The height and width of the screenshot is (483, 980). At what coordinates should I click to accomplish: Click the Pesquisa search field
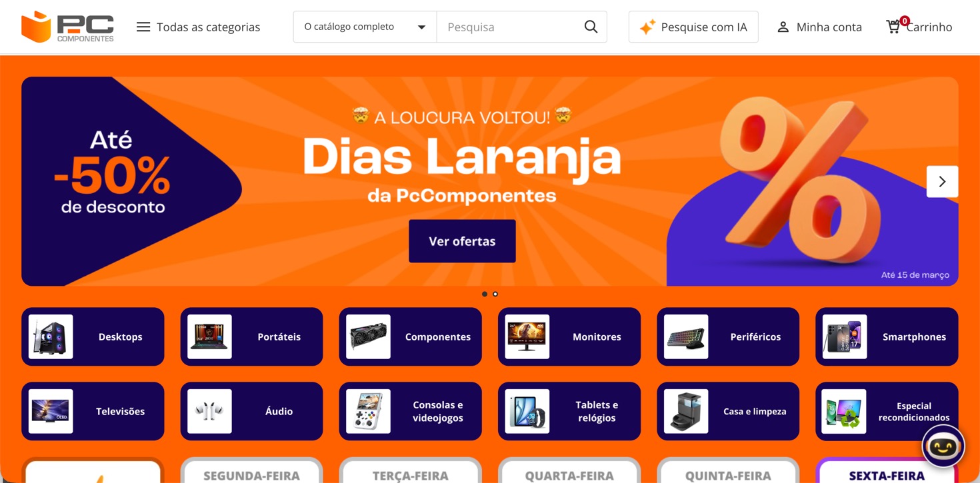pos(510,27)
